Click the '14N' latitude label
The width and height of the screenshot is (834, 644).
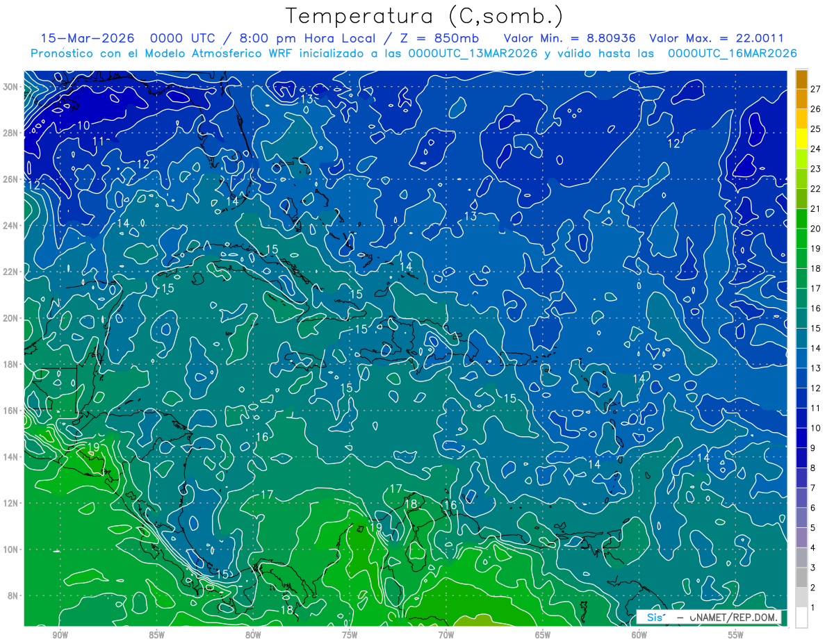point(10,457)
